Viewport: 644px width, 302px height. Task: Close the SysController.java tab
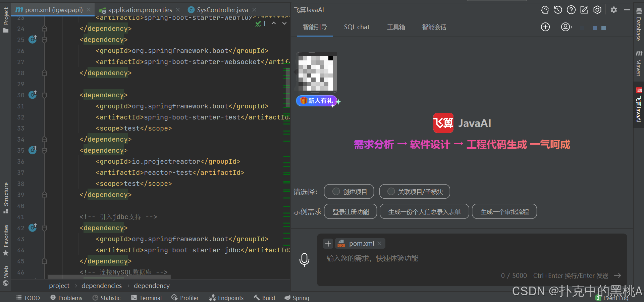pos(254,10)
